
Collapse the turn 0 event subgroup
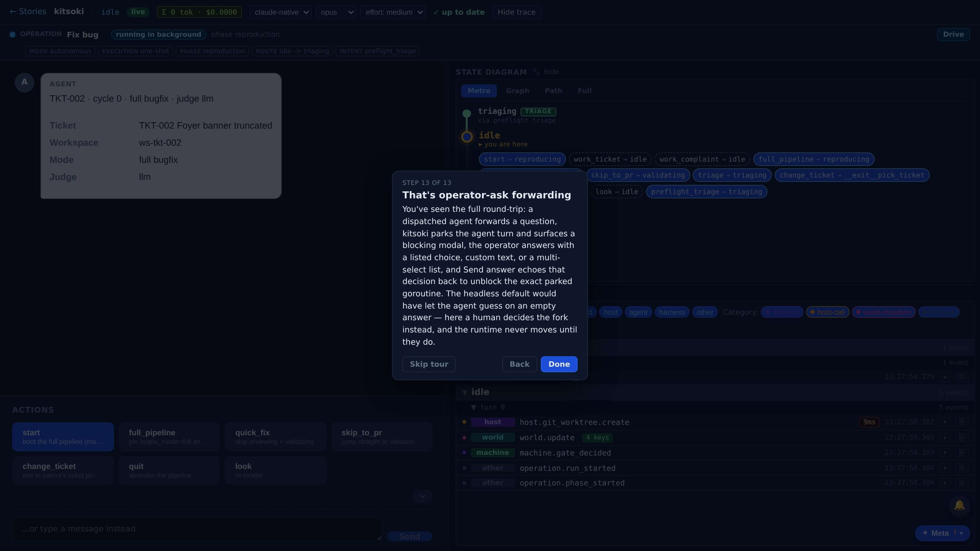pos(474,407)
